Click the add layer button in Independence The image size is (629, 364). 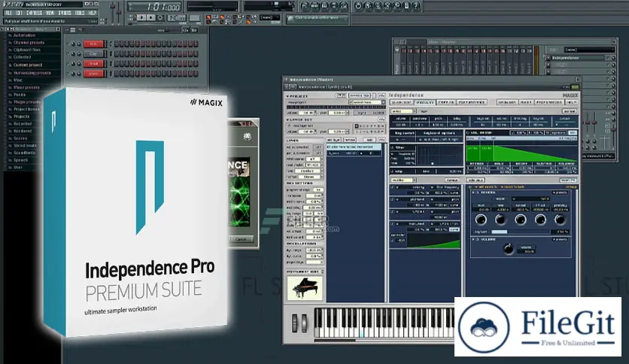[x=333, y=140]
